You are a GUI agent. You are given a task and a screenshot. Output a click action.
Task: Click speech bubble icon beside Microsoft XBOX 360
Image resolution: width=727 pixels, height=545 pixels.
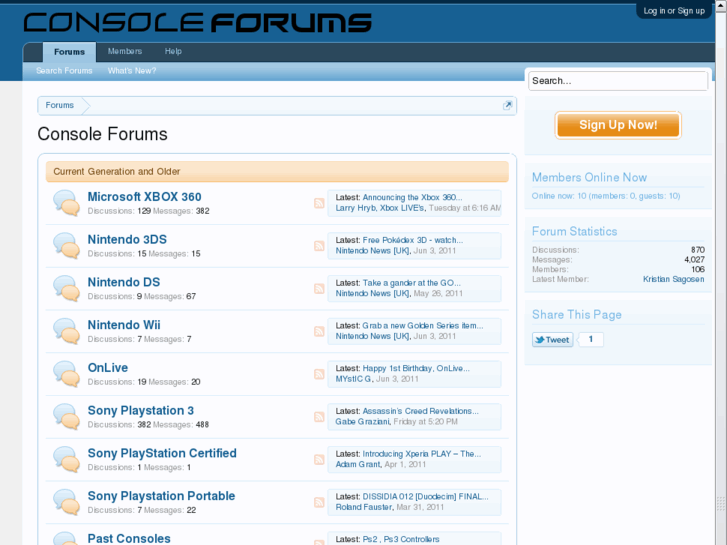click(66, 203)
